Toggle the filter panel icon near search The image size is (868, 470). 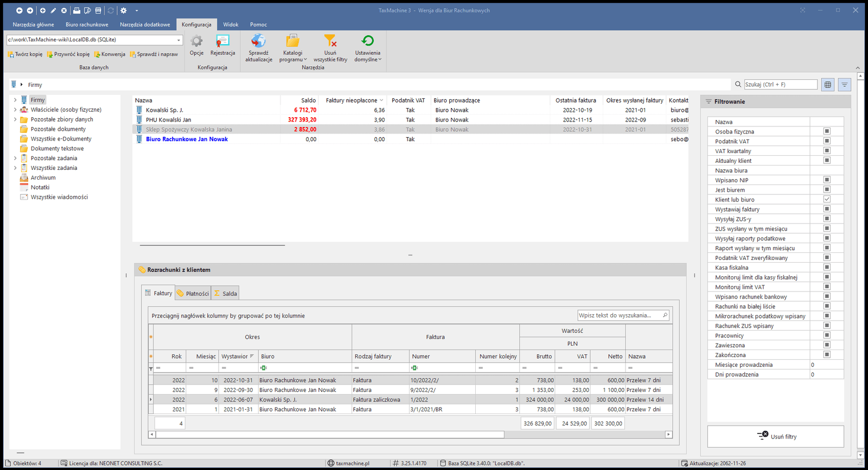(x=844, y=85)
